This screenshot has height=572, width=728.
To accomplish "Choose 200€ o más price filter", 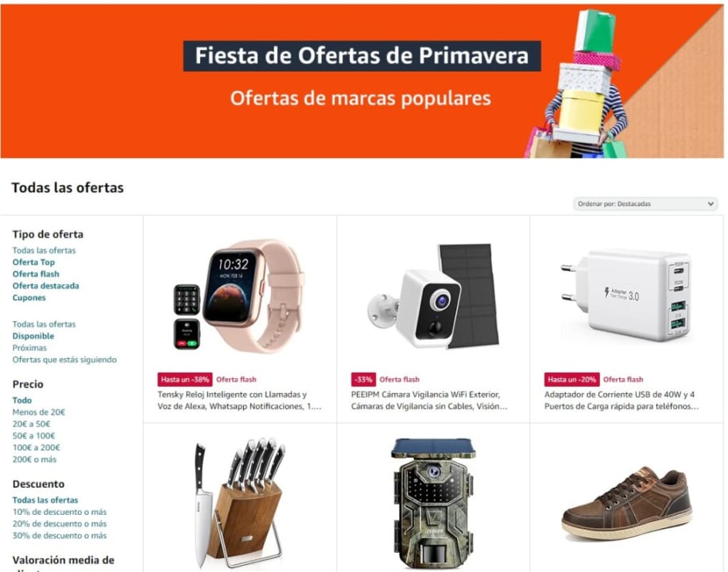I will [x=34, y=460].
